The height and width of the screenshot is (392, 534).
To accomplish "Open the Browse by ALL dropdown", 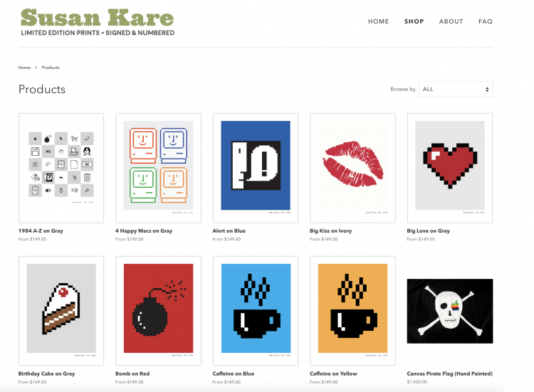I will click(x=456, y=89).
